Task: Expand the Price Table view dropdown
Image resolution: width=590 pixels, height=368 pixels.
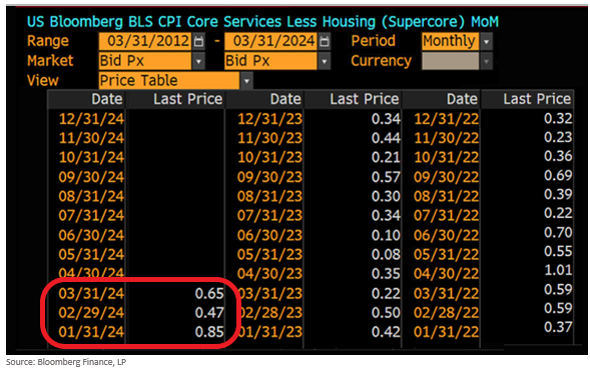Action: (x=246, y=81)
